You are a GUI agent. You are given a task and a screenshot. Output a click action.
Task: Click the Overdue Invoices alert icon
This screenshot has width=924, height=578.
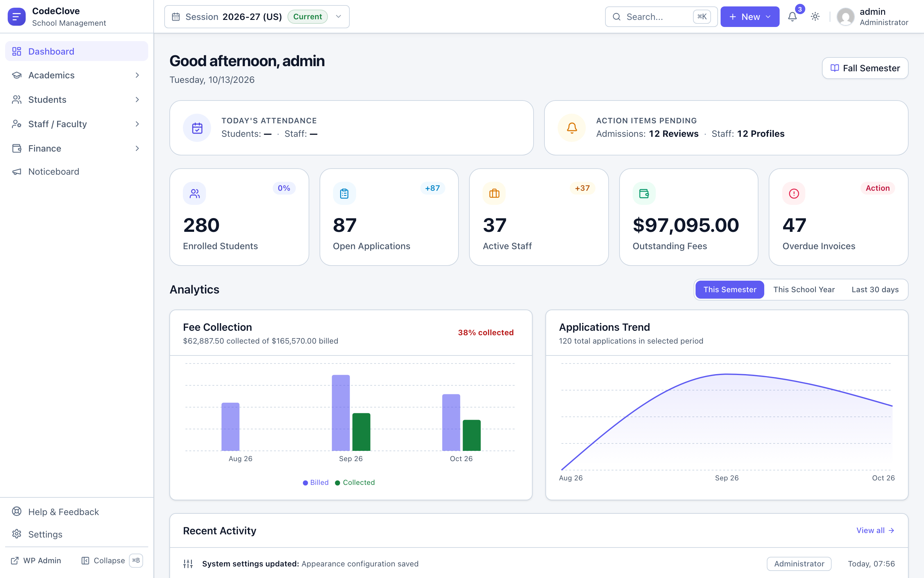(794, 193)
